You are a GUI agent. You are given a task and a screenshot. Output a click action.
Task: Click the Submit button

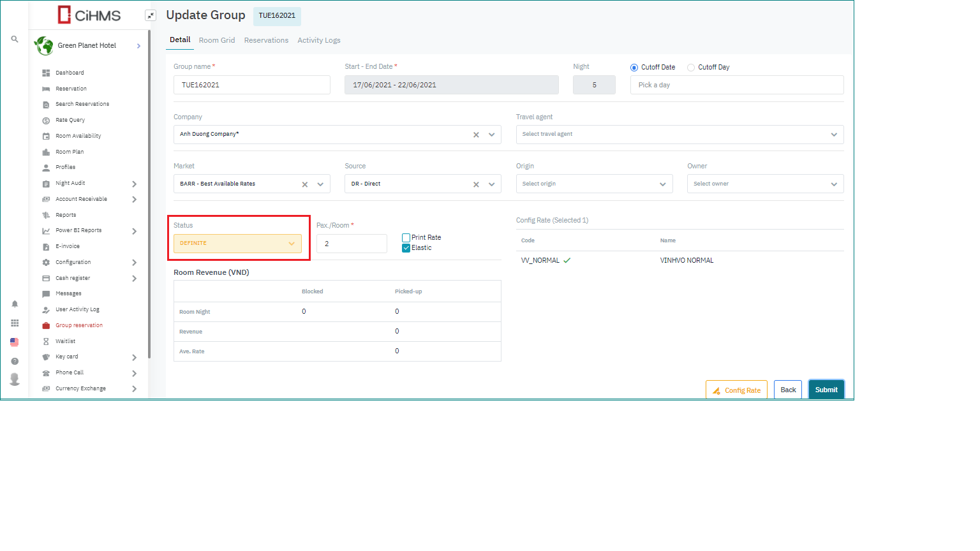pyautogui.click(x=826, y=390)
